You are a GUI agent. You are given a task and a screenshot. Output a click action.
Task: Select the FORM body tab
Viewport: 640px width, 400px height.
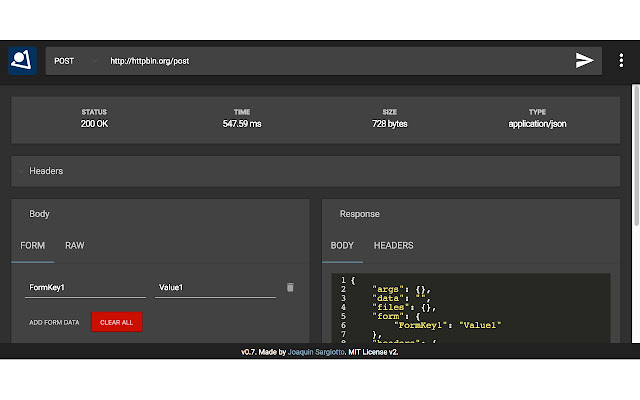pyautogui.click(x=33, y=246)
